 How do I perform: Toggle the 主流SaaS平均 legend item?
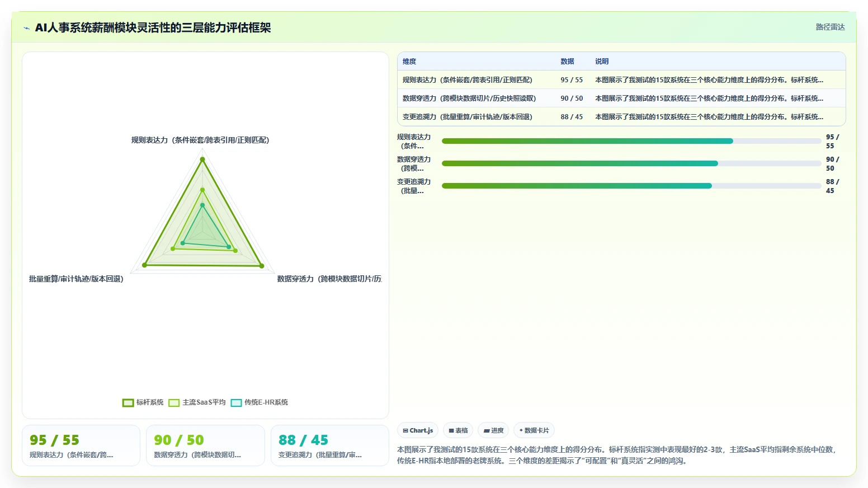pyautogui.click(x=197, y=402)
